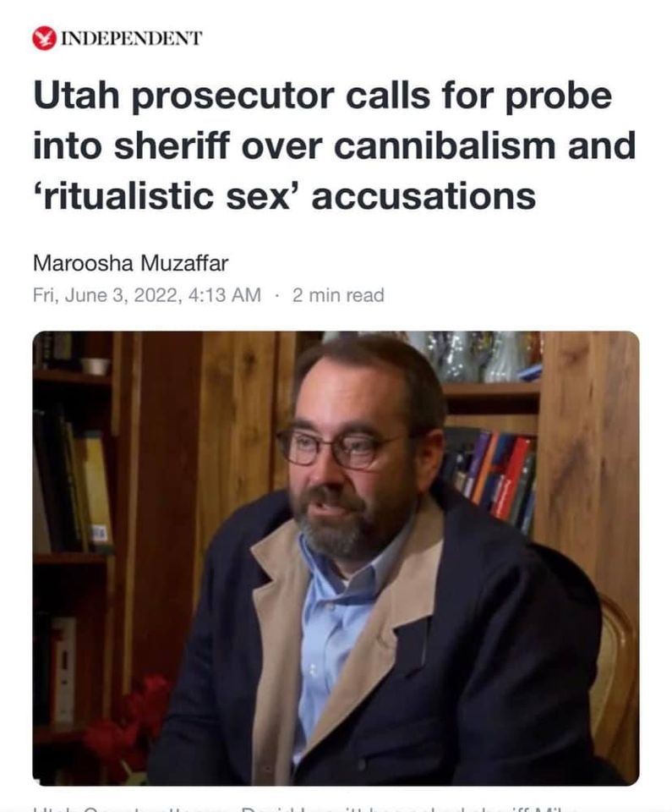Click the 'Fri, June 3, 2022' publish date
This screenshot has height=812, width=672.
click(107, 295)
